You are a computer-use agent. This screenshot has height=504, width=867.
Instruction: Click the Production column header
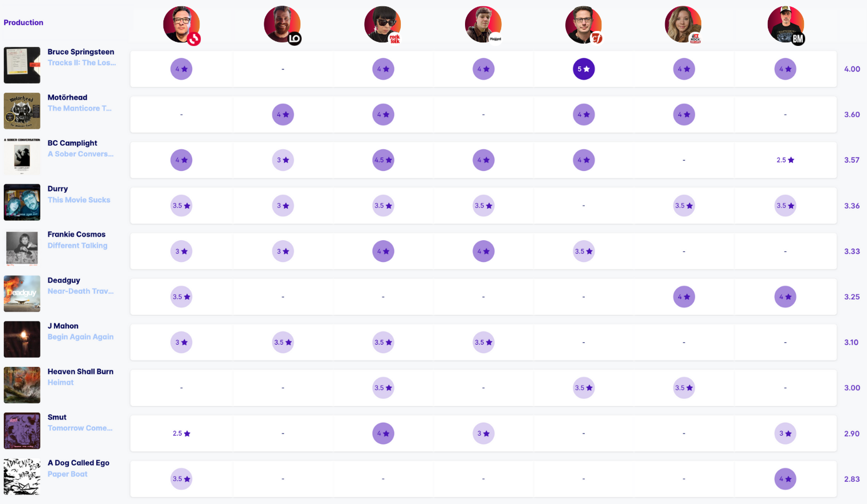coord(24,23)
